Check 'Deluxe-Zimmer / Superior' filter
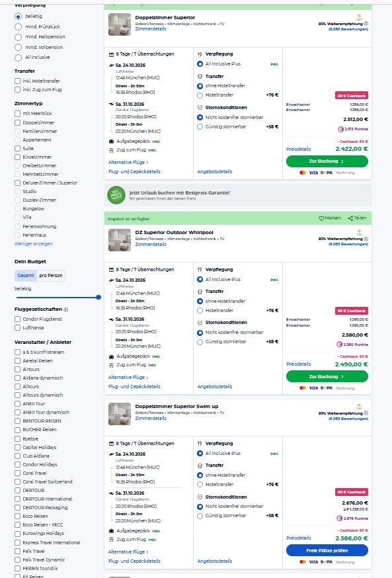This screenshot has height=578, width=392. tap(17, 183)
